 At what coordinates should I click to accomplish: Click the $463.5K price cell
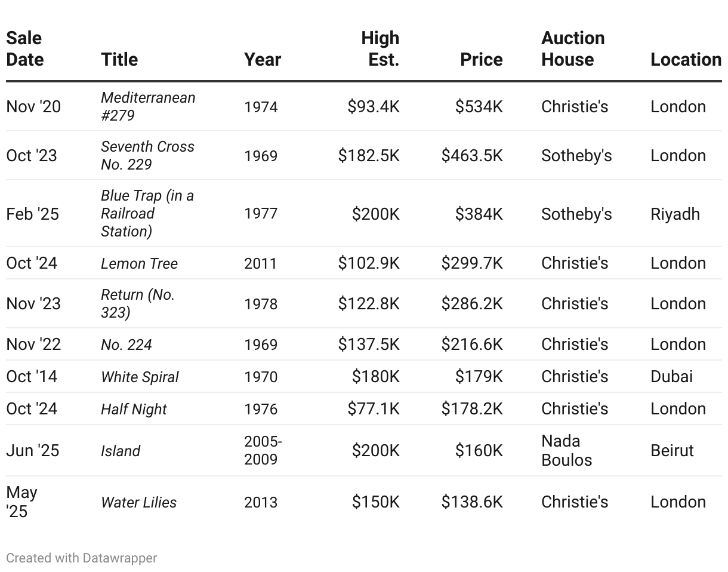click(472, 156)
